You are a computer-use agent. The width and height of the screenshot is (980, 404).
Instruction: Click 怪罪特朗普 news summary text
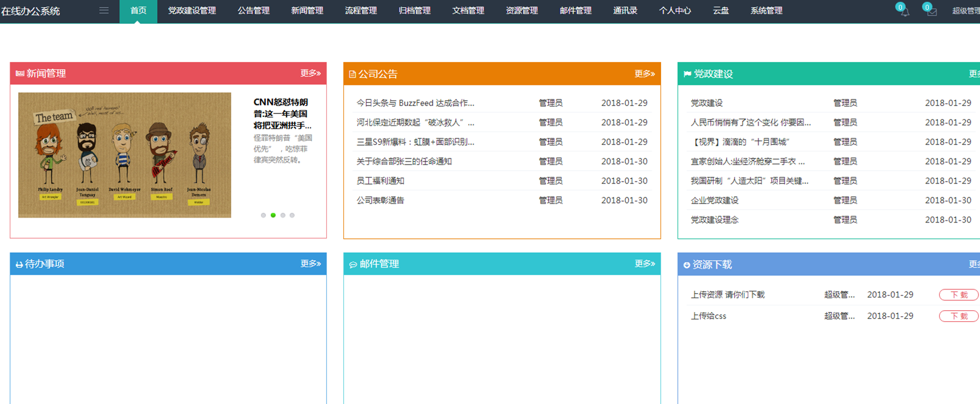[x=283, y=149]
